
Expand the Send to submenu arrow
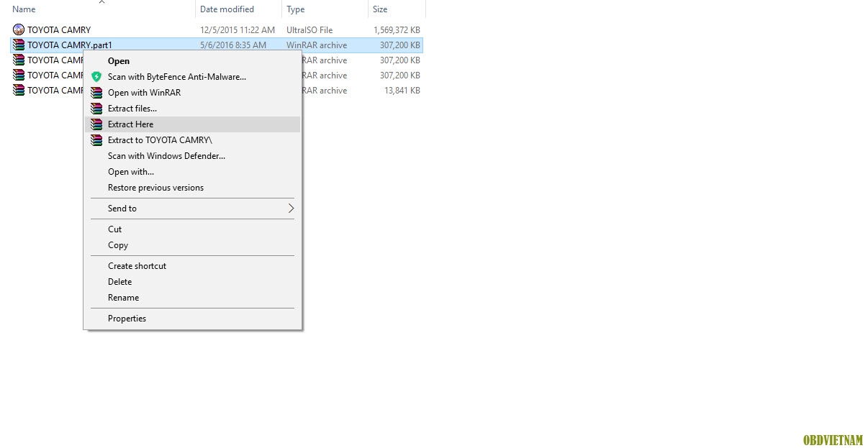tap(291, 209)
